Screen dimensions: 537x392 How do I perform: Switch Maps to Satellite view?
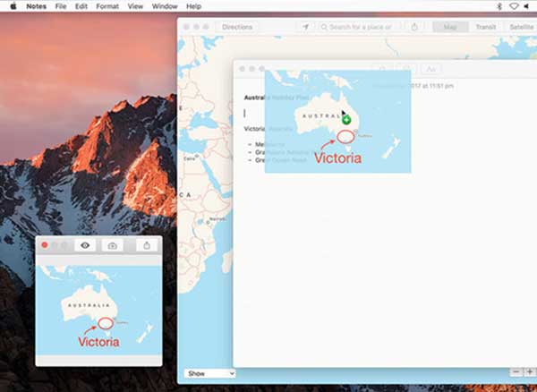point(521,27)
